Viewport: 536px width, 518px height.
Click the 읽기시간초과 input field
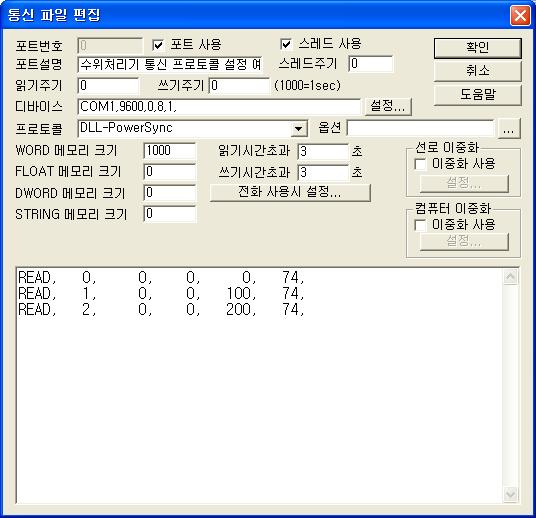click(x=323, y=151)
